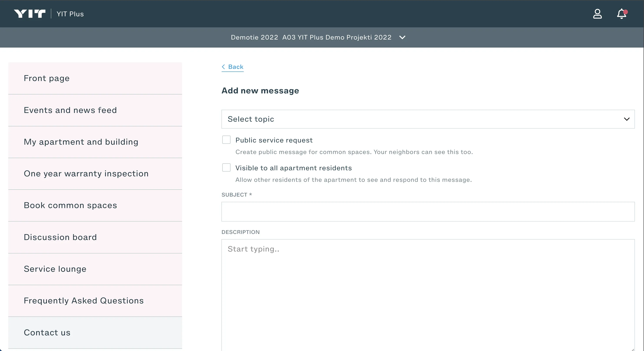Focus the Subject input field
This screenshot has height=351, width=644.
point(428,212)
